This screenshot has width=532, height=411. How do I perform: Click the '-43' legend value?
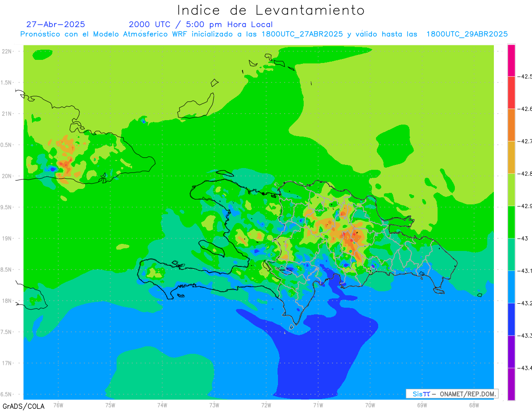523,239
